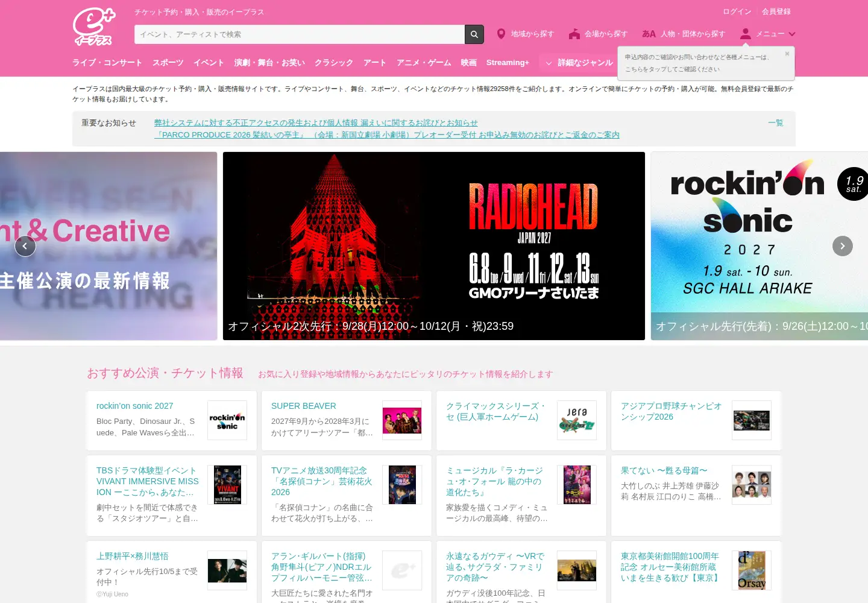The image size is (868, 603).
Task: Open the 上野耕平×務川慧悟 card link
Action: (x=133, y=556)
